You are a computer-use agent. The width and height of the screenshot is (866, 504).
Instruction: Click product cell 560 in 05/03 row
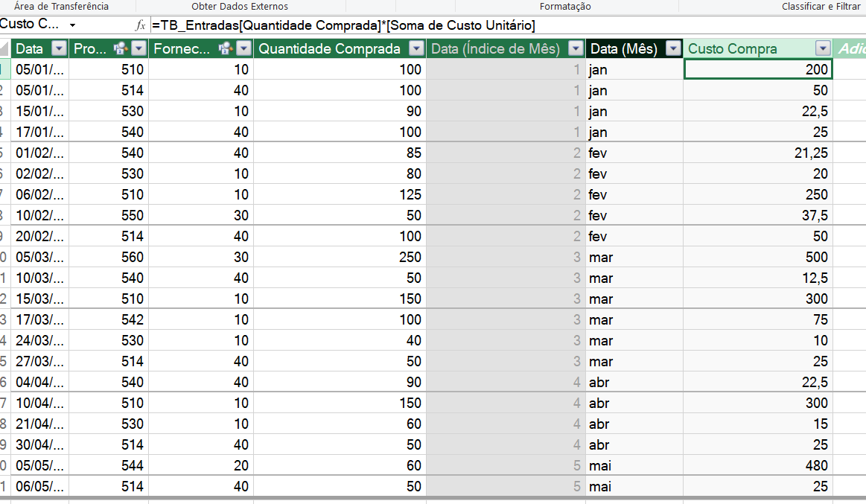pyautogui.click(x=109, y=257)
